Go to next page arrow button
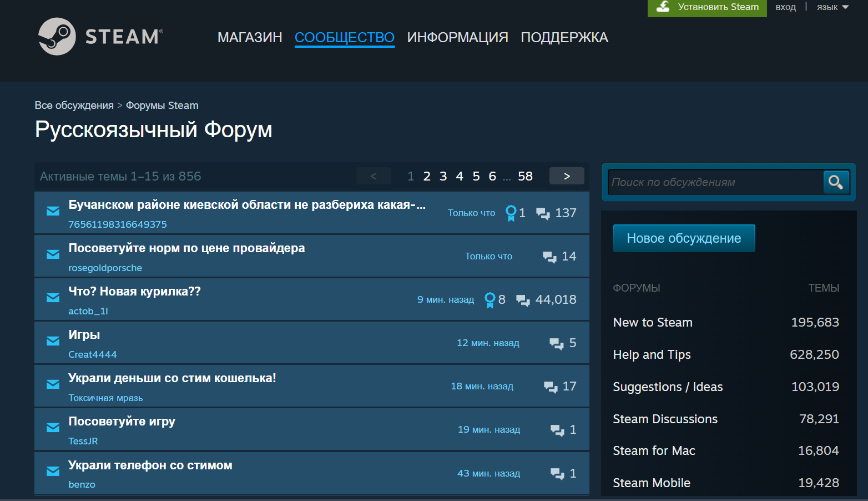The image size is (868, 501). click(567, 176)
